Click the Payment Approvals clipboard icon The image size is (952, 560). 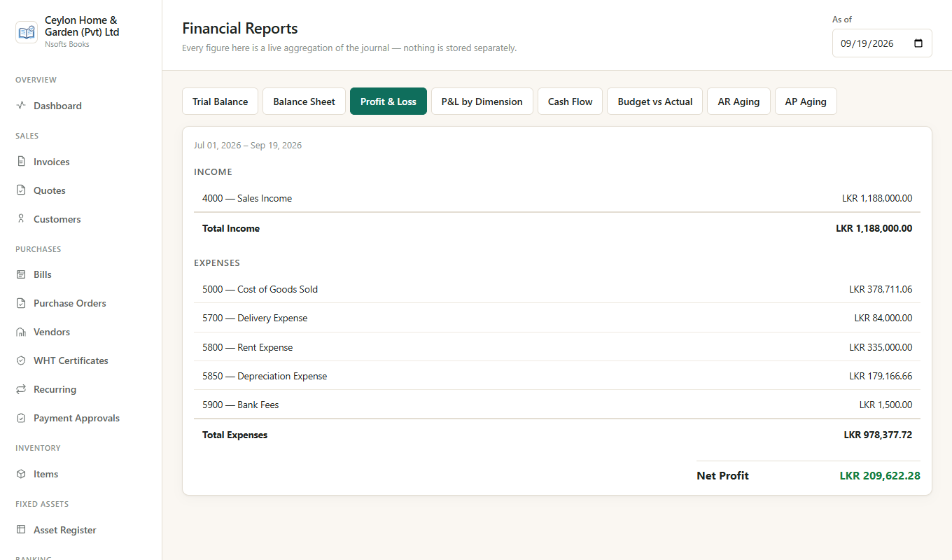(x=21, y=418)
